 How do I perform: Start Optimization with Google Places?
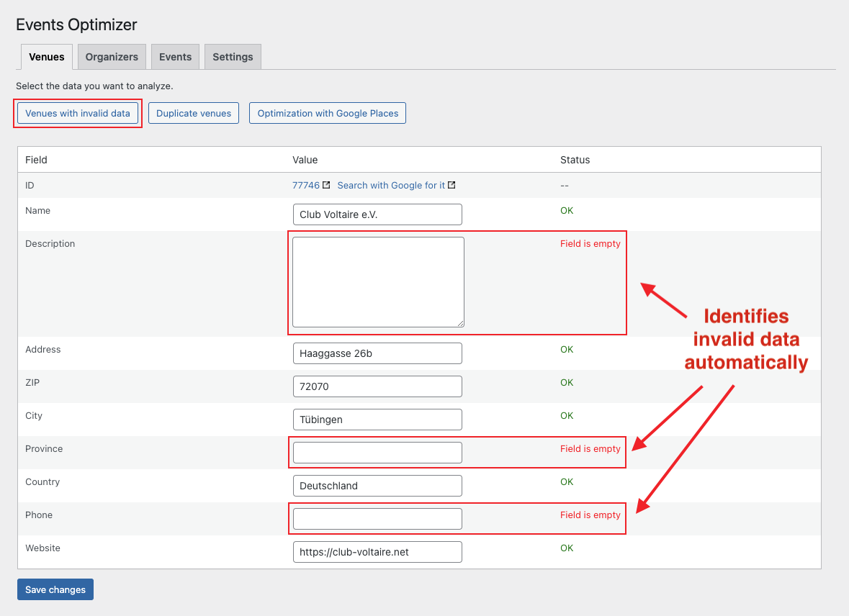[327, 113]
